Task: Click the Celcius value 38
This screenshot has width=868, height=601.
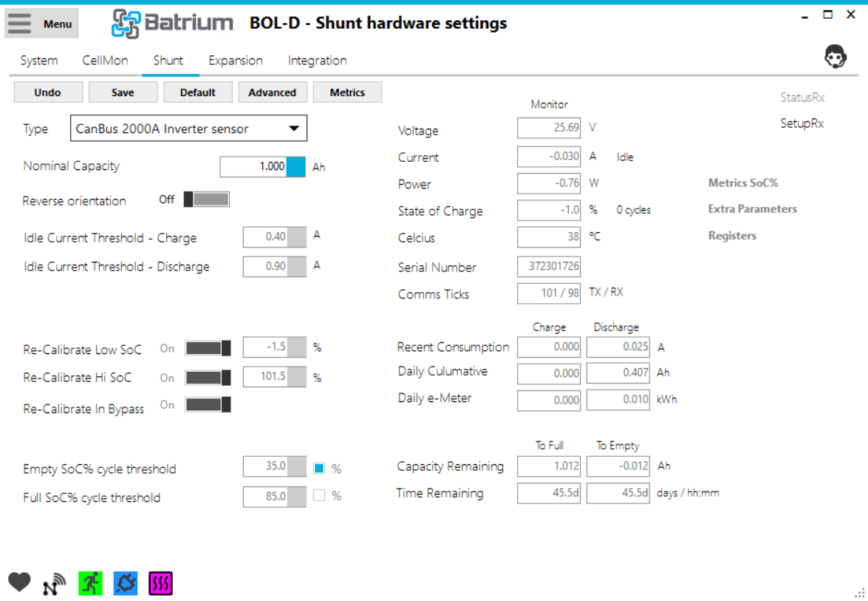Action: (x=549, y=237)
